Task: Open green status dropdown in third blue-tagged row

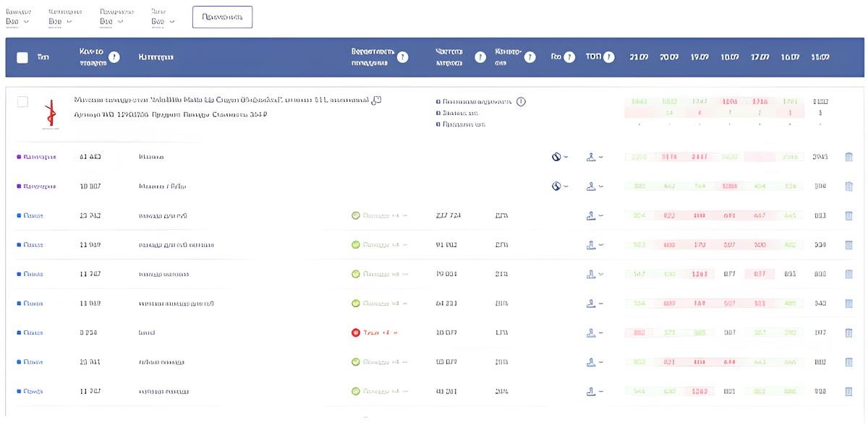Action: click(379, 275)
